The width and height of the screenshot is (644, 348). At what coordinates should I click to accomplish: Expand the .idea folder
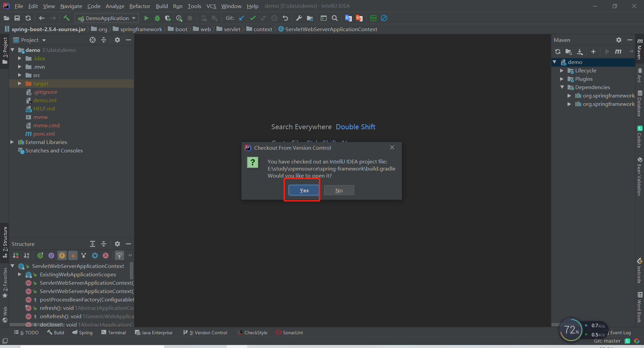pyautogui.click(x=19, y=58)
